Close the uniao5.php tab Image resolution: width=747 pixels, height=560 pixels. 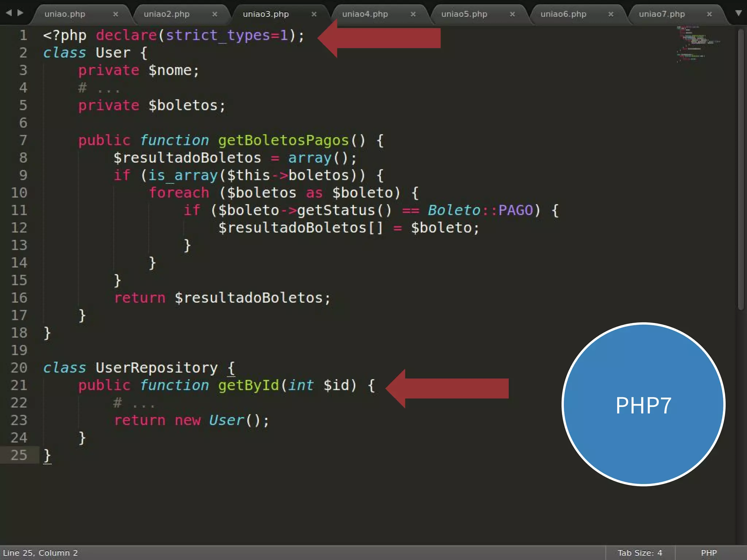[x=512, y=14]
